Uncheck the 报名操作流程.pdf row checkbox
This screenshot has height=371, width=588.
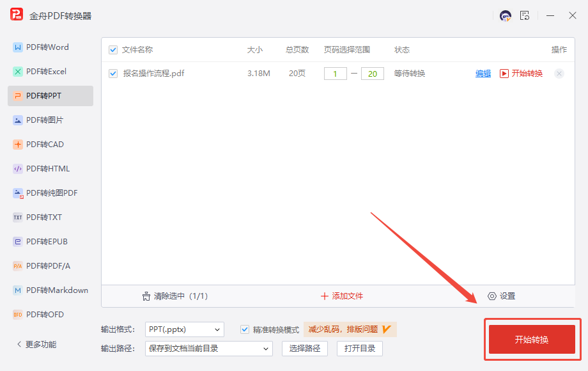click(x=113, y=74)
